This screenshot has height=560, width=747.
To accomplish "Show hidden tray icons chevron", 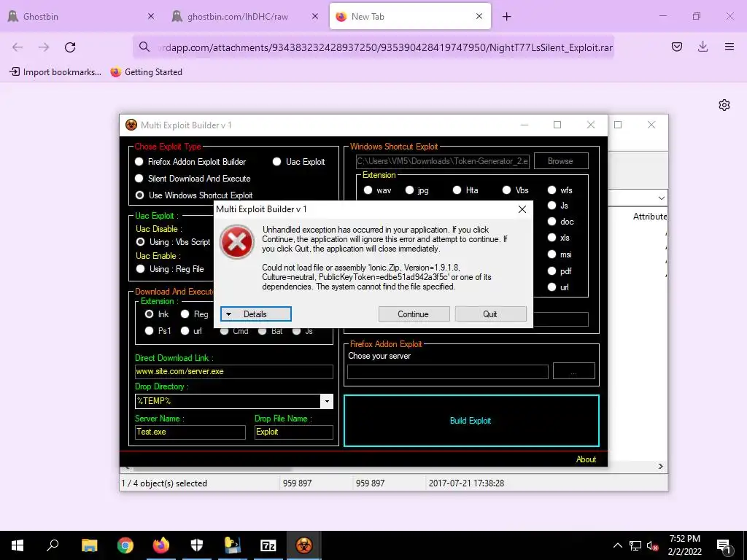I will [617, 545].
